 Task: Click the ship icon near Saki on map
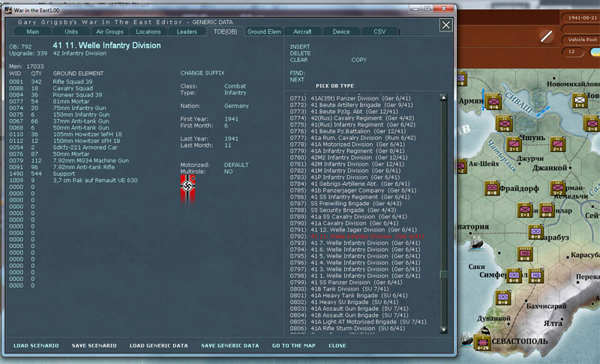[476, 243]
